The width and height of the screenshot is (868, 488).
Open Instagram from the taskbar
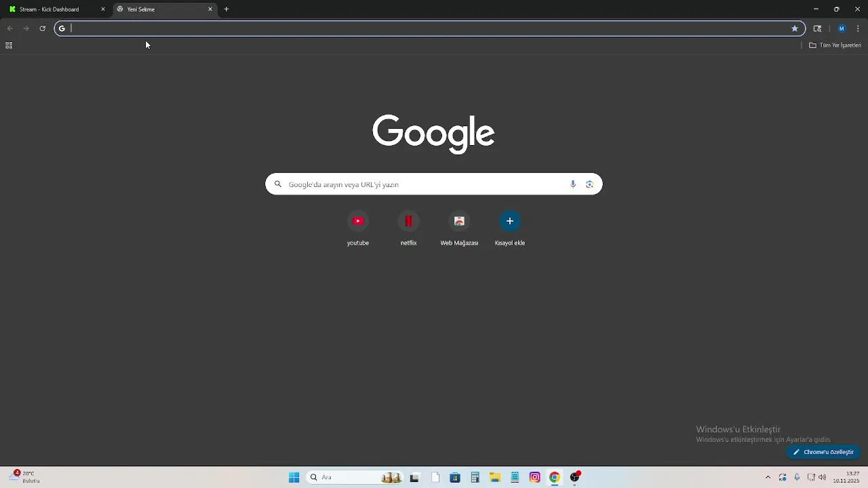[x=535, y=478]
